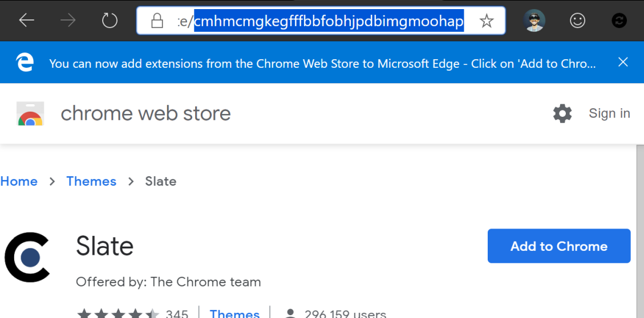Go back to the previous page

pyautogui.click(x=27, y=21)
